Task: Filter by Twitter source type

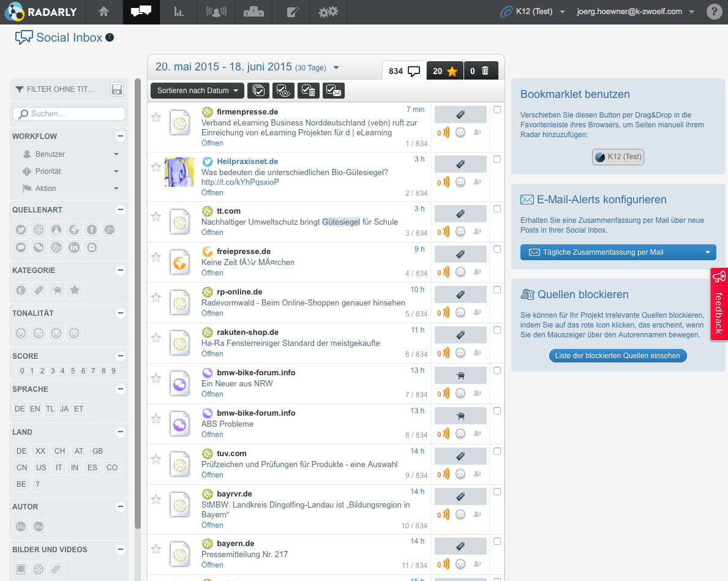Action: click(x=21, y=230)
